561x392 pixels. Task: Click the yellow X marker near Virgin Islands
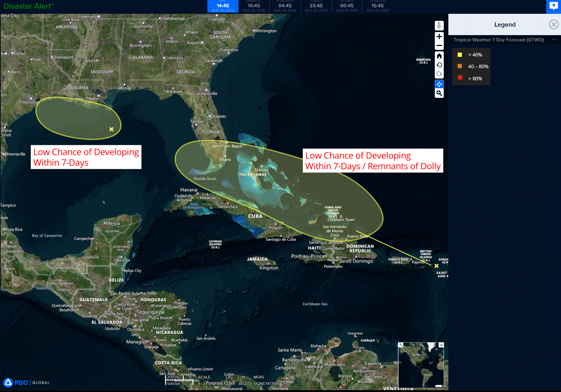[x=436, y=266]
